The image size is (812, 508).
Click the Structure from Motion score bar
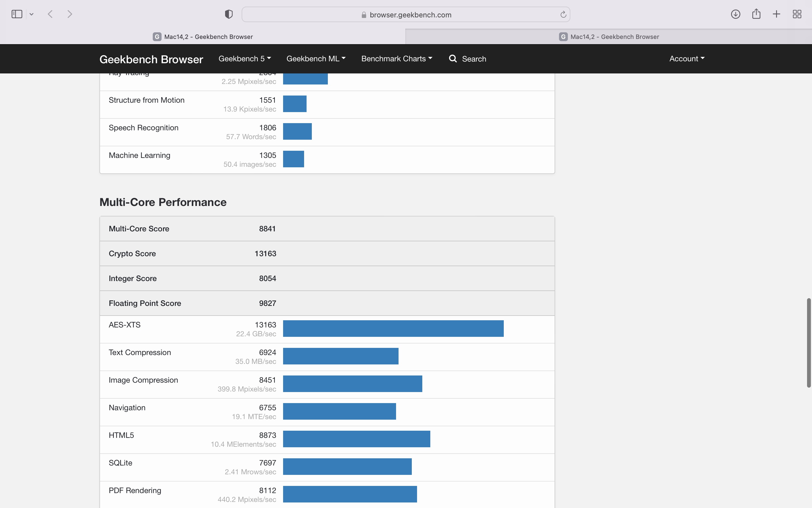(x=295, y=104)
